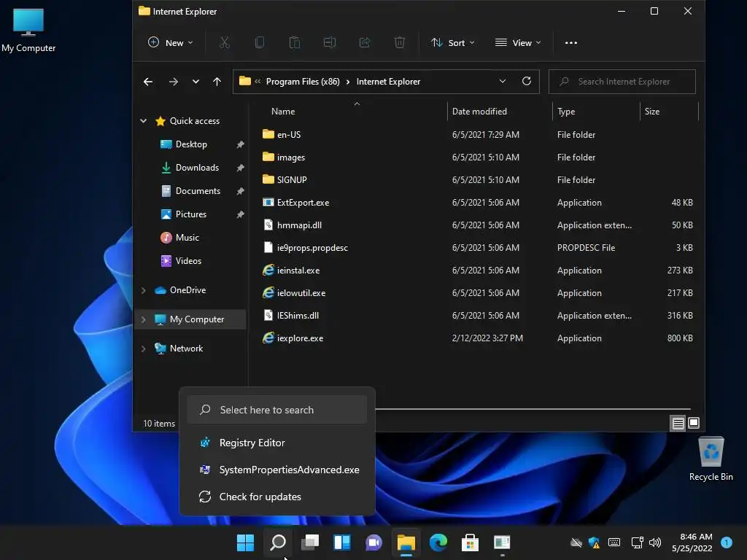747x560 pixels.
Task: Select the iexplore.exe file
Action: [x=300, y=338]
